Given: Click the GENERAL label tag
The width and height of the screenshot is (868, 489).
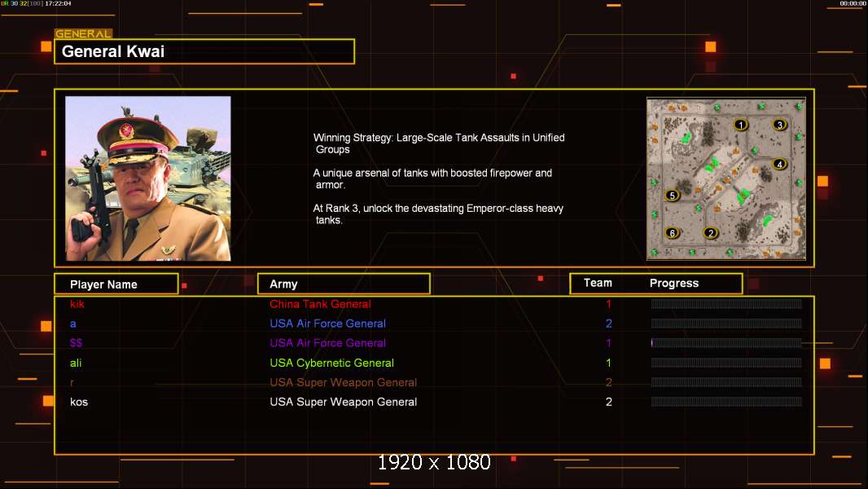Looking at the screenshot, I should (x=83, y=33).
